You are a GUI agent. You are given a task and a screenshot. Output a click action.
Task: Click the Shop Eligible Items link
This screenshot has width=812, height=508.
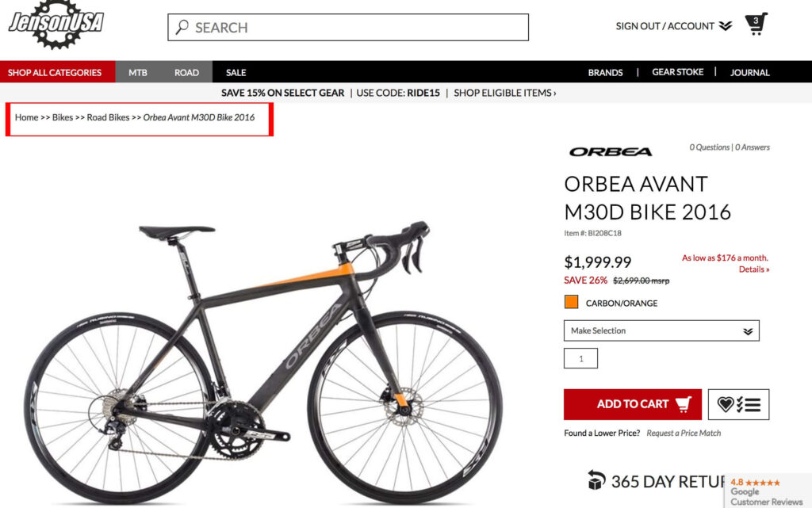click(x=504, y=93)
